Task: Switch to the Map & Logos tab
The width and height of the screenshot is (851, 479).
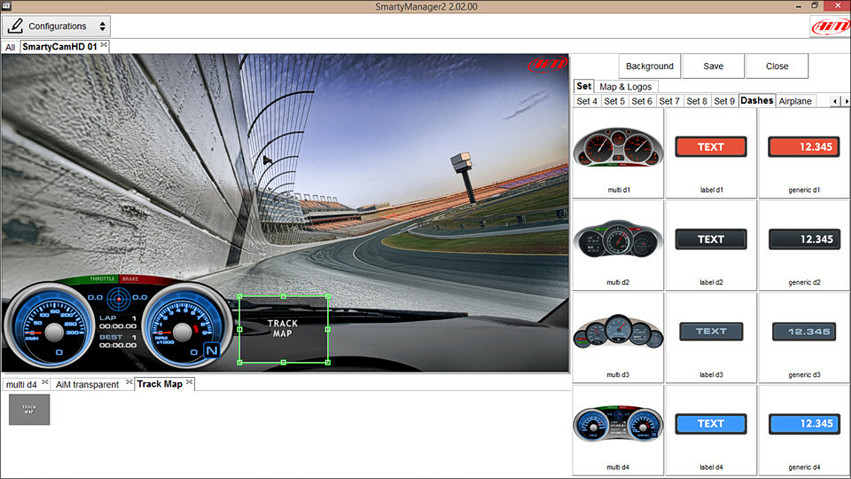Action: click(x=627, y=87)
